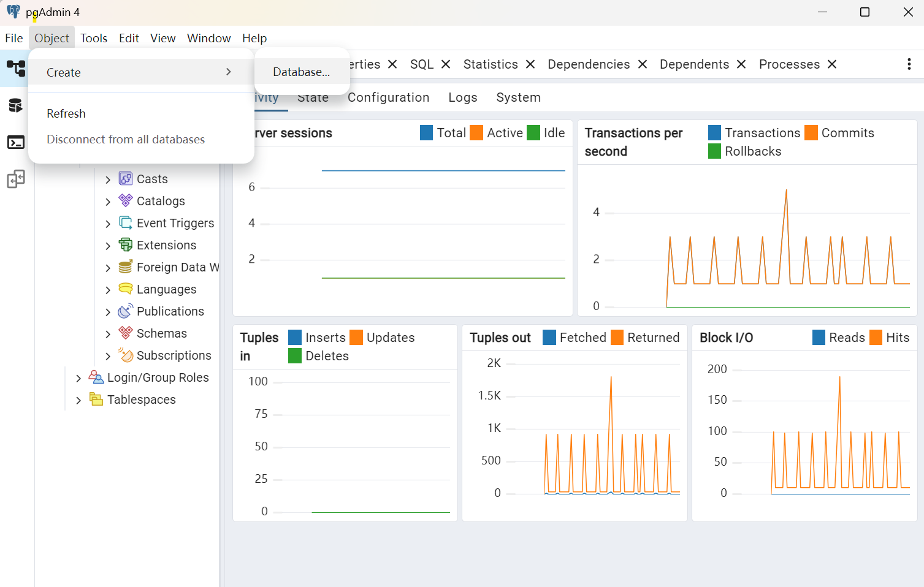Close the Dependents tab
The width and height of the screenshot is (924, 587).
tap(741, 64)
